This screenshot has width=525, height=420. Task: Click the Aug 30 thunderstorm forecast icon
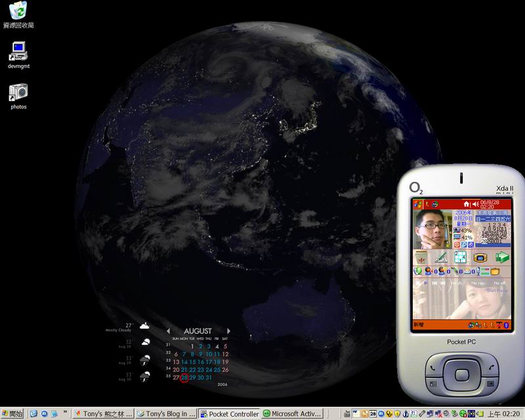tap(144, 377)
